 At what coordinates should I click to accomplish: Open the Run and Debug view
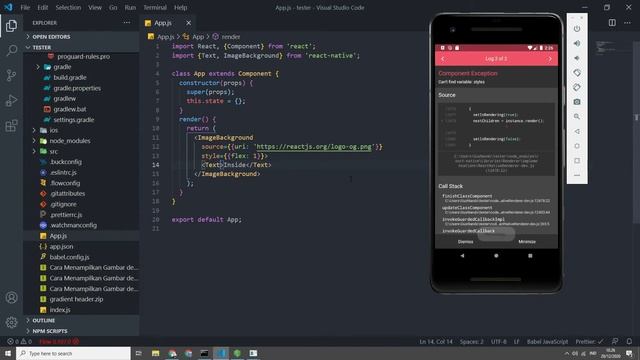coord(11,100)
